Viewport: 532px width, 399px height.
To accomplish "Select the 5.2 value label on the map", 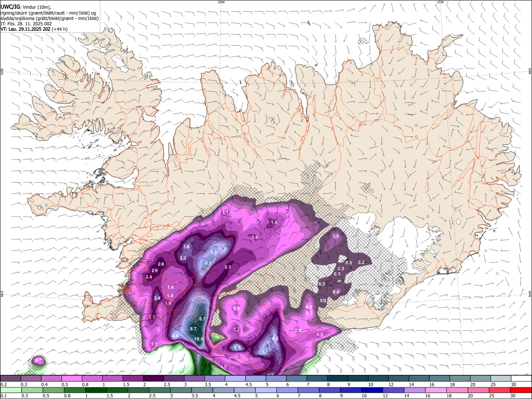I will pos(265,352).
